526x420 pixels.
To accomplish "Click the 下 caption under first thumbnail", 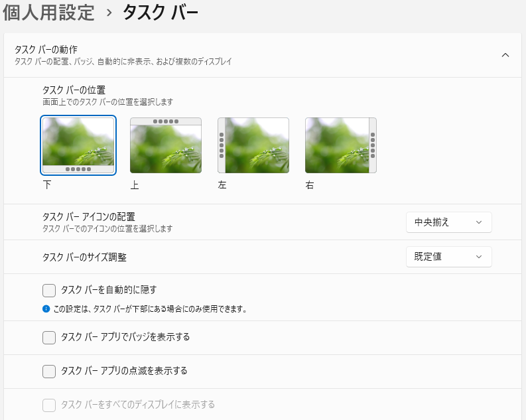I will pyautogui.click(x=47, y=185).
